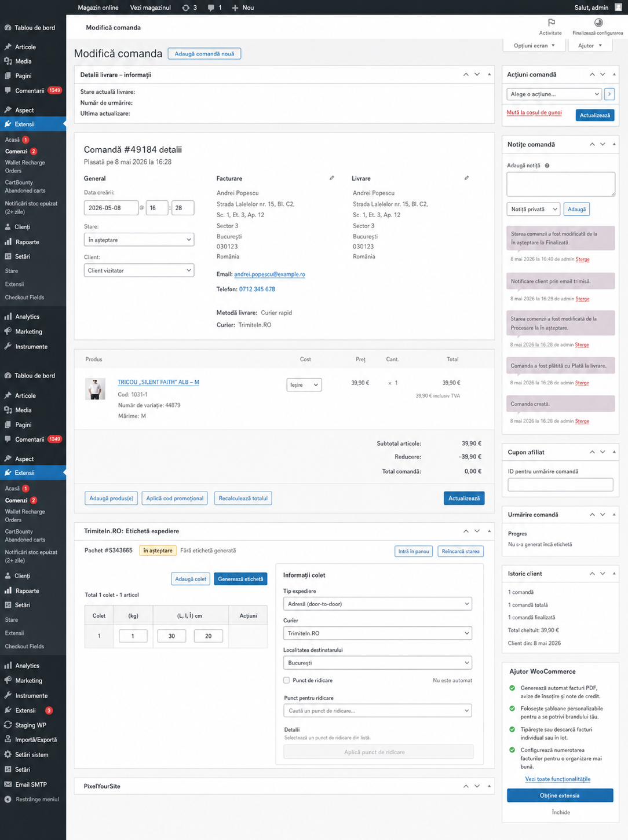Screen dimensions: 628x840
Task: Click Reîncarcă starea button
Action: point(461,551)
